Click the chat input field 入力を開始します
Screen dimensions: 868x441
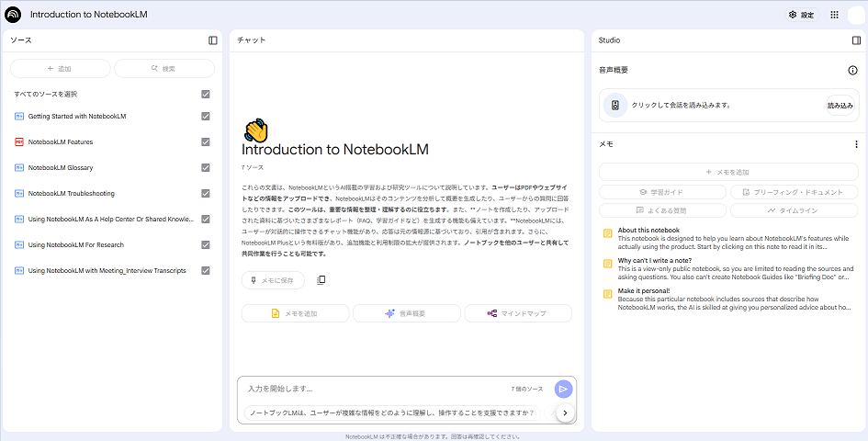[377, 389]
